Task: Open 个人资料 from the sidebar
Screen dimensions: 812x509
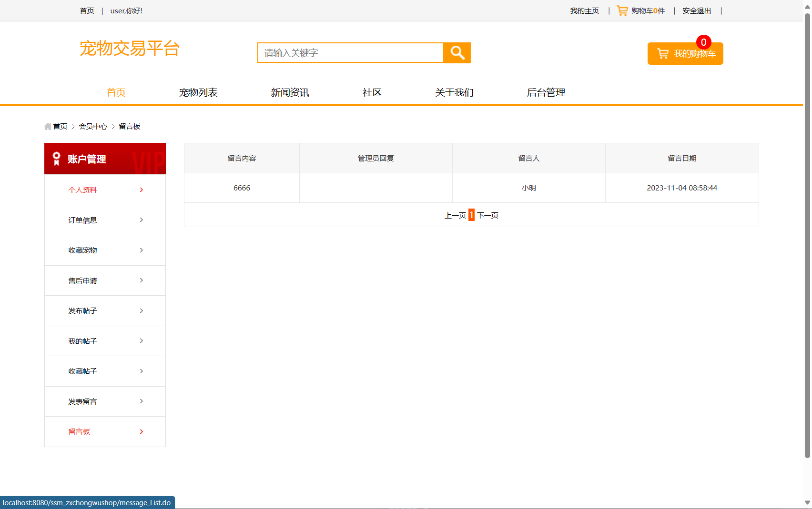Action: [82, 190]
